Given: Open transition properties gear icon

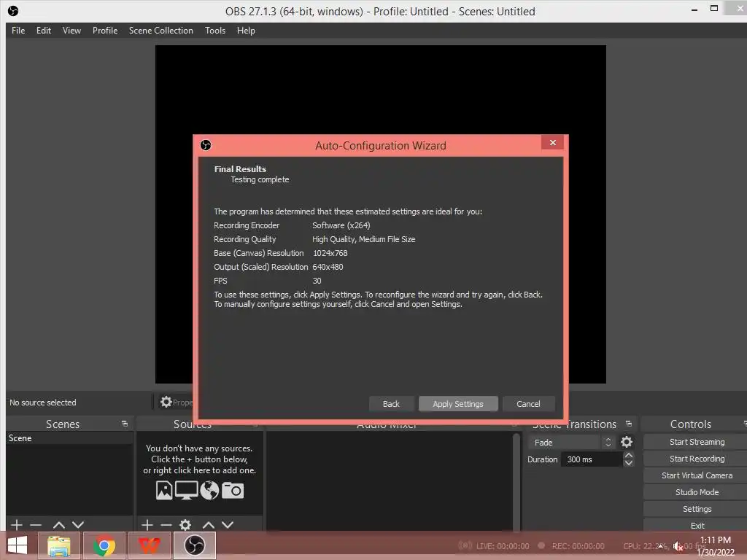Looking at the screenshot, I should click(627, 442).
